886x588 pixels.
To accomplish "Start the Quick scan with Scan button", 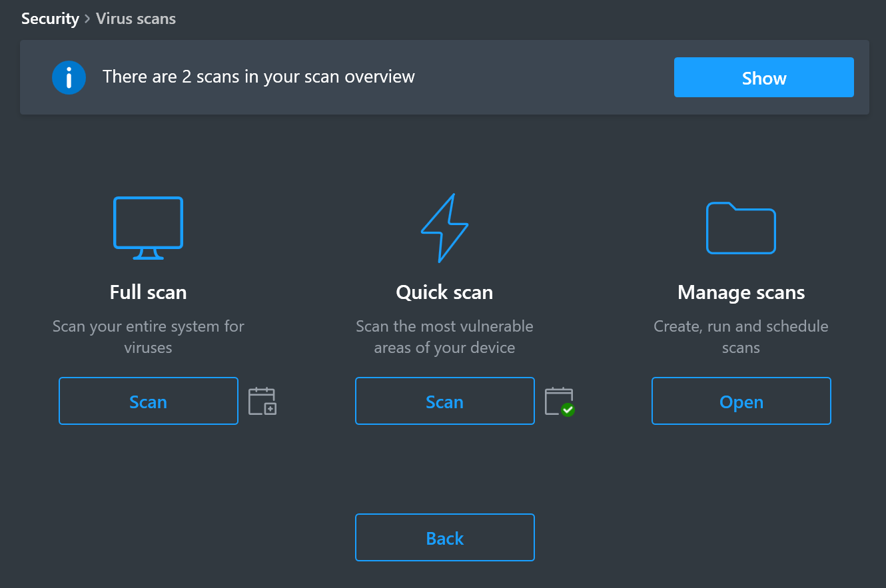I will point(445,401).
